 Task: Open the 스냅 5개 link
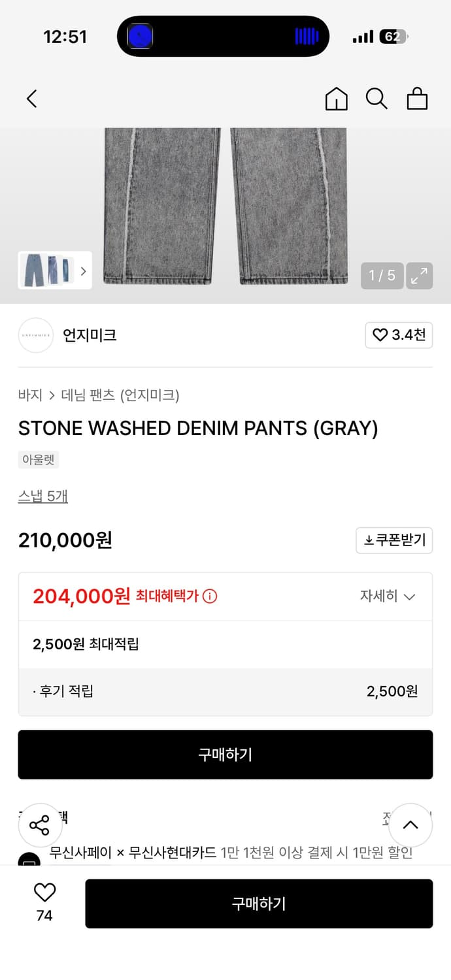42,497
